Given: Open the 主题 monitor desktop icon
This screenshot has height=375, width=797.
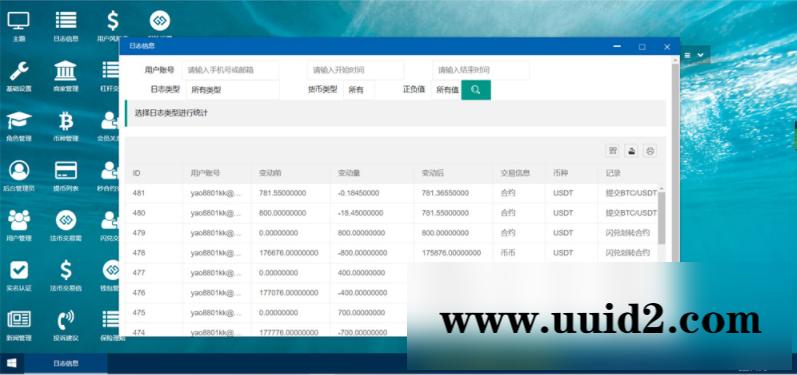Looking at the screenshot, I should [x=18, y=21].
